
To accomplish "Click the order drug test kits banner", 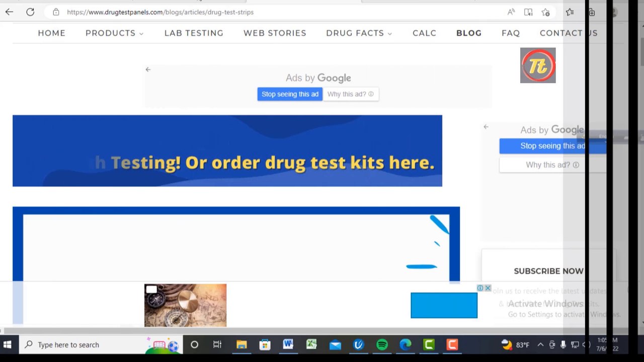I will 227,151.
